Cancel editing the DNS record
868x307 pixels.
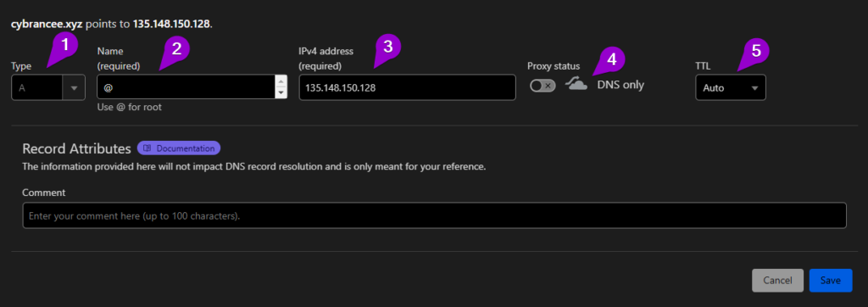point(777,281)
